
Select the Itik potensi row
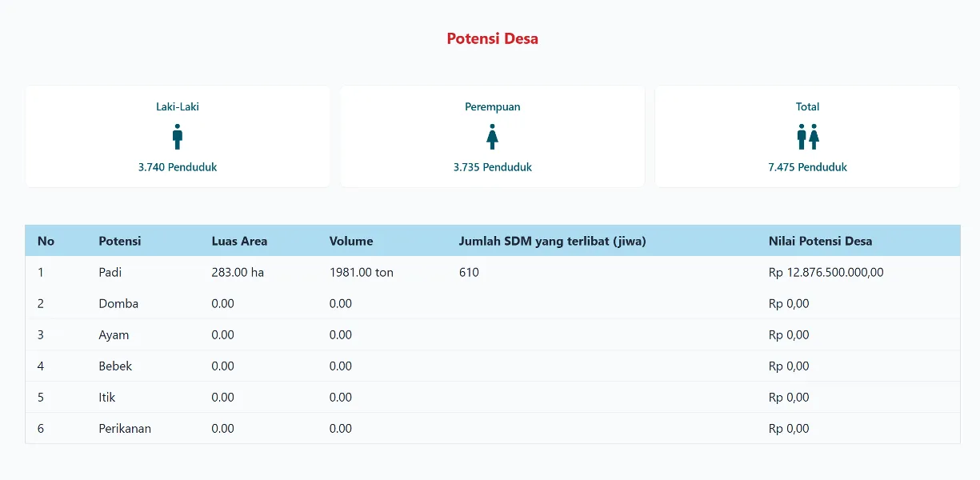pyautogui.click(x=107, y=397)
